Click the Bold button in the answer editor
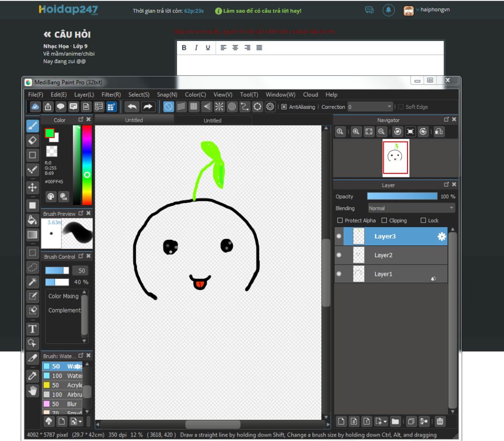 point(184,48)
